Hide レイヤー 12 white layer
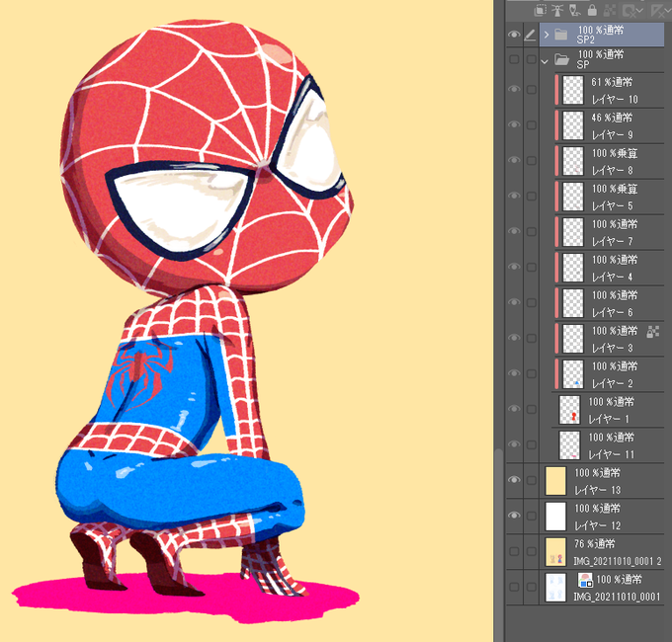Image resolution: width=672 pixels, height=642 pixels. point(514,516)
